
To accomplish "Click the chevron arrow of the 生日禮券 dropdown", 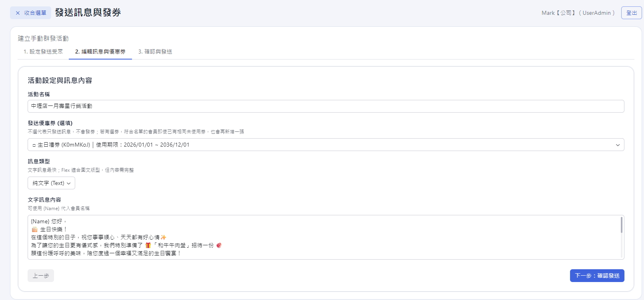I will click(x=618, y=145).
